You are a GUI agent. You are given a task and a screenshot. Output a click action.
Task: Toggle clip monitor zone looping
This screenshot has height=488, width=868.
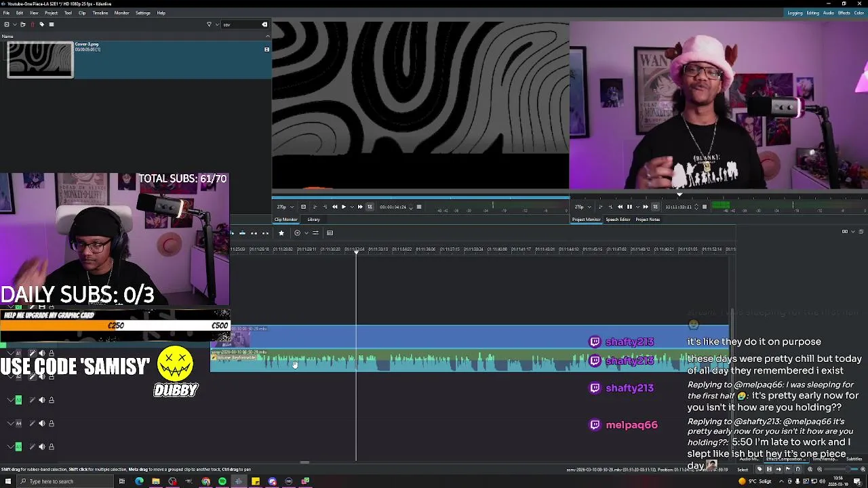370,207
